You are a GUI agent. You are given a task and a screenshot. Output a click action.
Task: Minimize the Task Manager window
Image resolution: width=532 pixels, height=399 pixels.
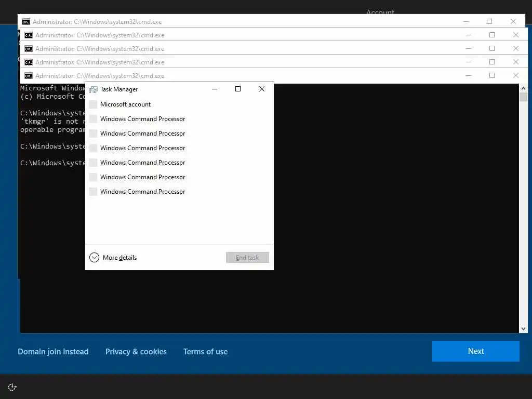[215, 89]
